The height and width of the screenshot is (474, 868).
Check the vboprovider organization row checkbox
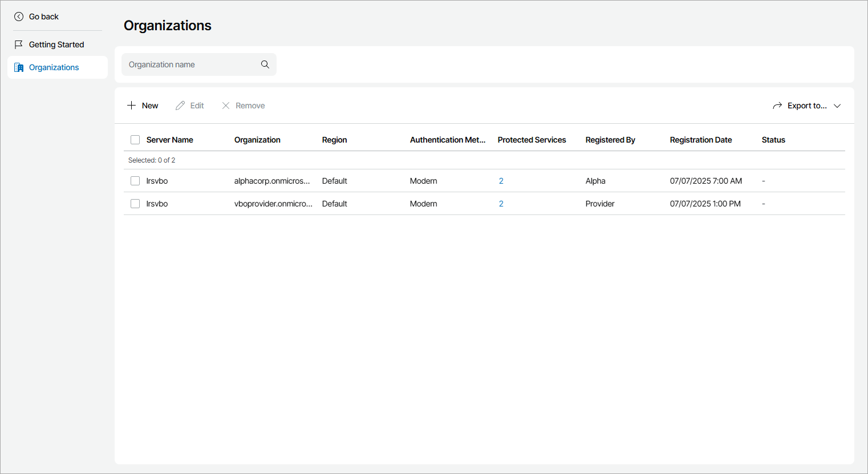(x=135, y=204)
